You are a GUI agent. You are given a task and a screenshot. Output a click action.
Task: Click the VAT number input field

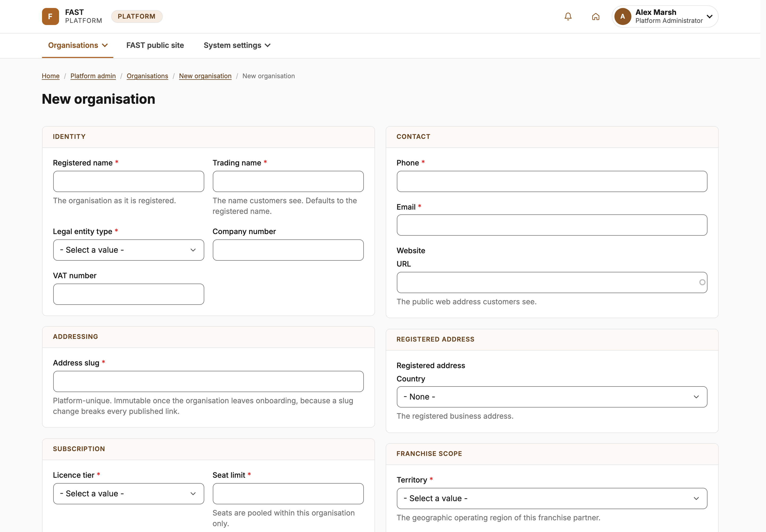[x=129, y=294]
